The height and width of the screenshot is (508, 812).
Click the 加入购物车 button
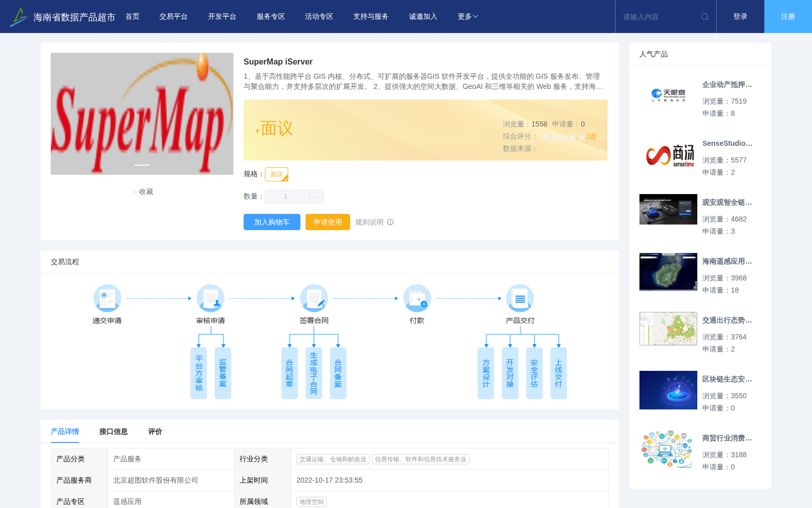point(272,222)
